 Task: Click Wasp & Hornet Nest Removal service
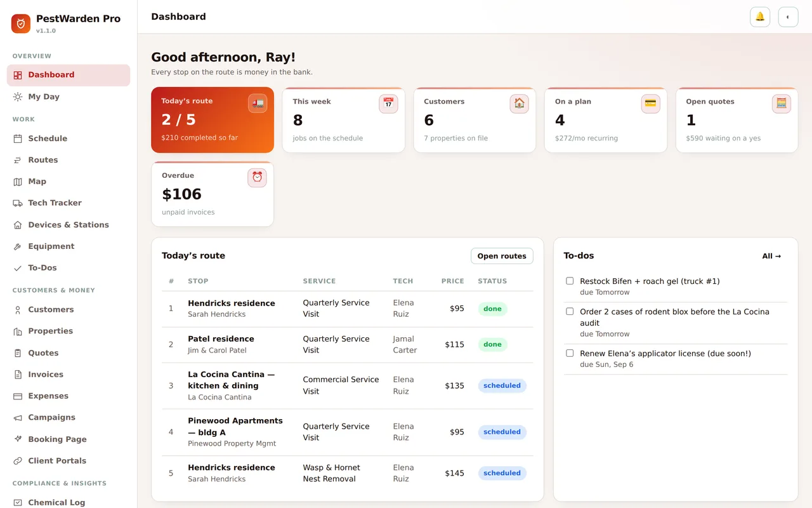coord(331,473)
